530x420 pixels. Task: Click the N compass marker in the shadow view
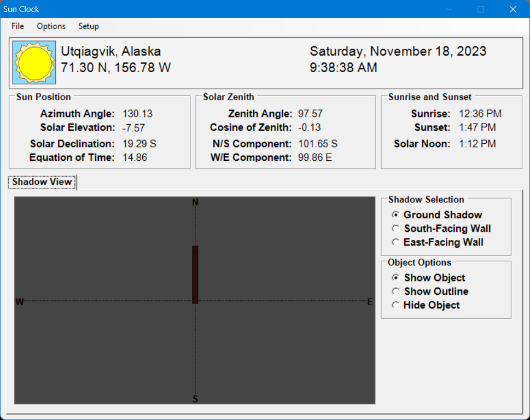point(195,203)
